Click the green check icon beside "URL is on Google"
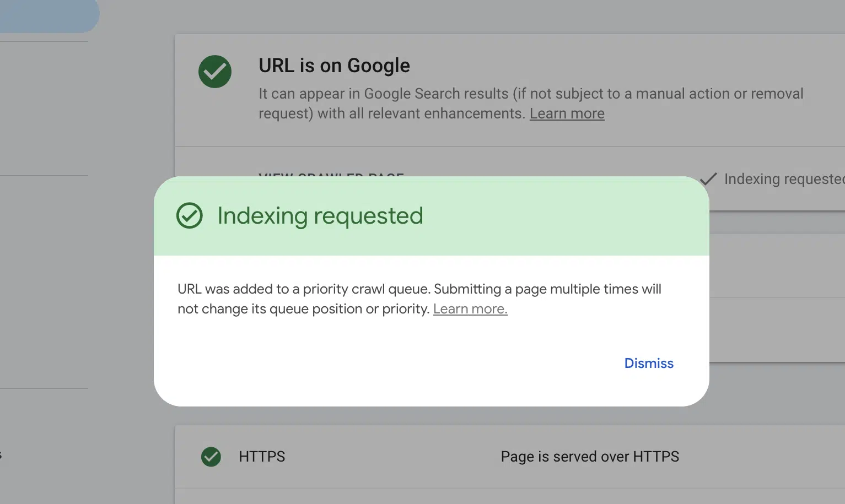Image resolution: width=845 pixels, height=504 pixels. coord(214,72)
